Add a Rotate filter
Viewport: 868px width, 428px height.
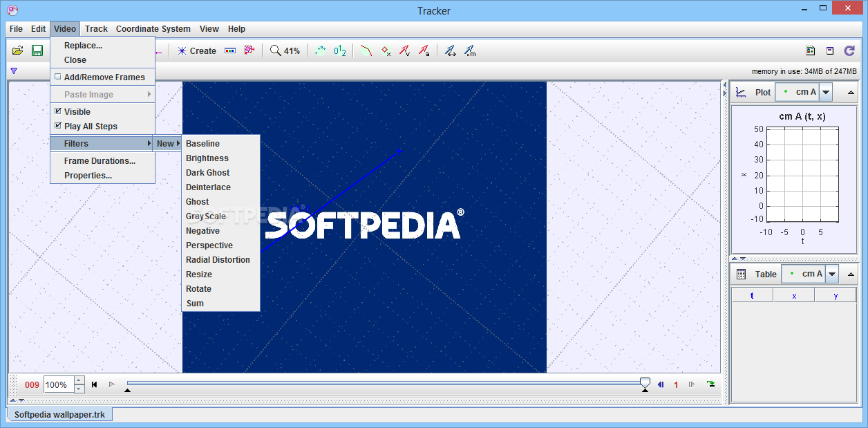pos(220,288)
